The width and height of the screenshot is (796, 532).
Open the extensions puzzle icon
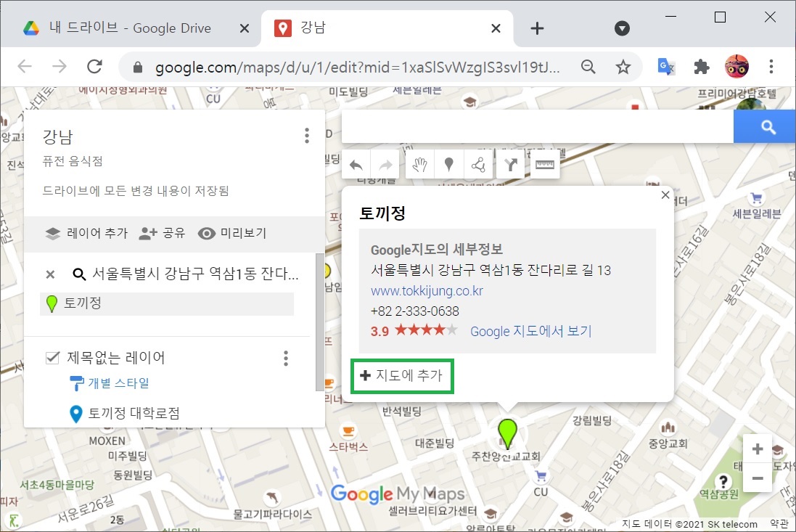click(x=701, y=67)
